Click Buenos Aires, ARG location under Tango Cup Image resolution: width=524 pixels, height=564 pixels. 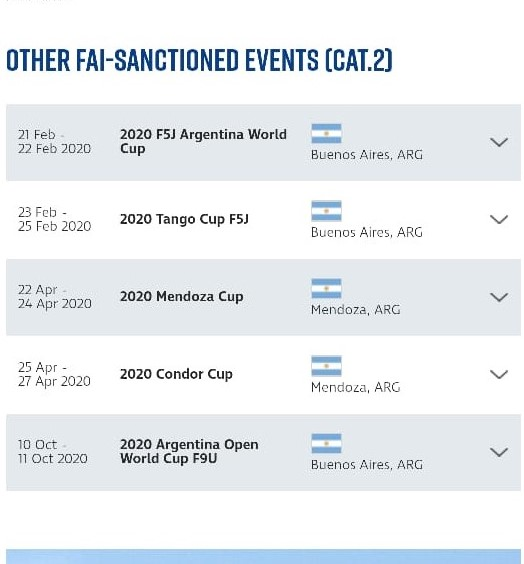367,232
